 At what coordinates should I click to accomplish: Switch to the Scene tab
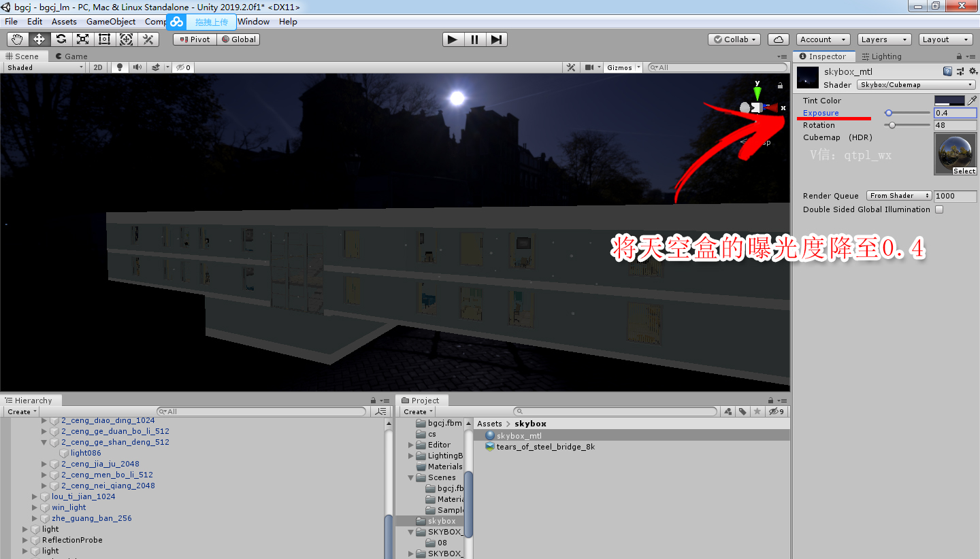tap(23, 56)
